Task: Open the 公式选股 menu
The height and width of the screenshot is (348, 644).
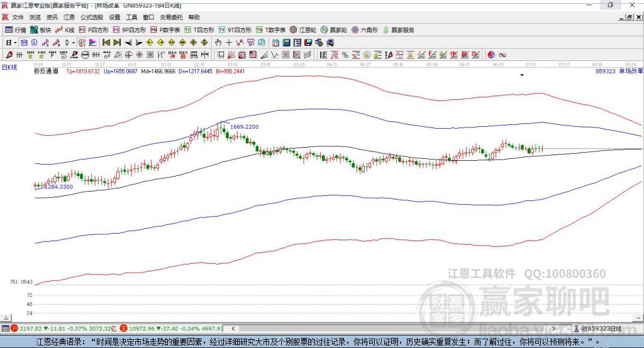Action: click(92, 17)
